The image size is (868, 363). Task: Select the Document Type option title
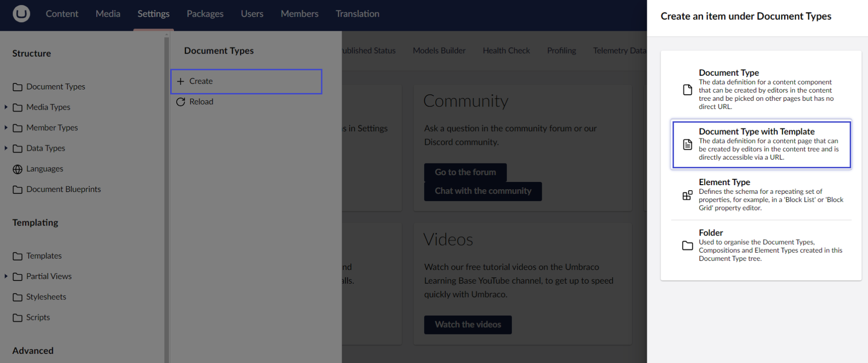[729, 73]
